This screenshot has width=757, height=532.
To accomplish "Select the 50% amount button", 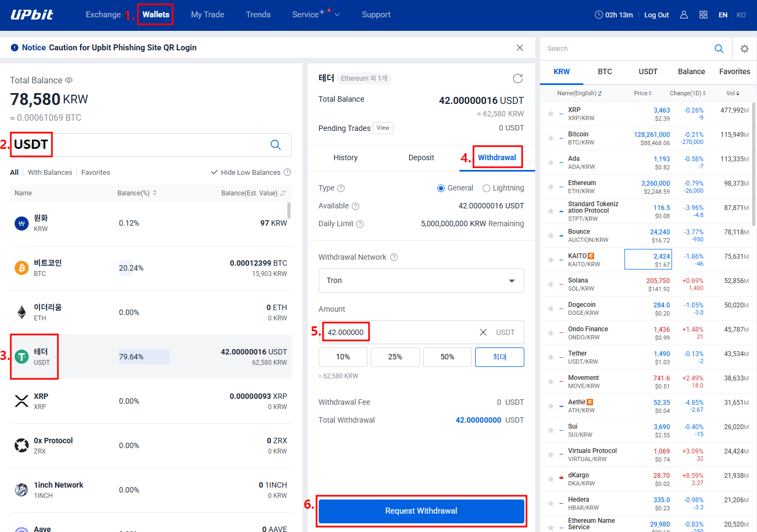I will pos(447,357).
